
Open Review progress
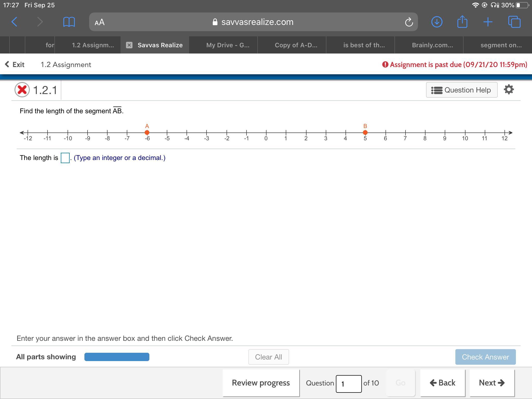[x=261, y=383]
